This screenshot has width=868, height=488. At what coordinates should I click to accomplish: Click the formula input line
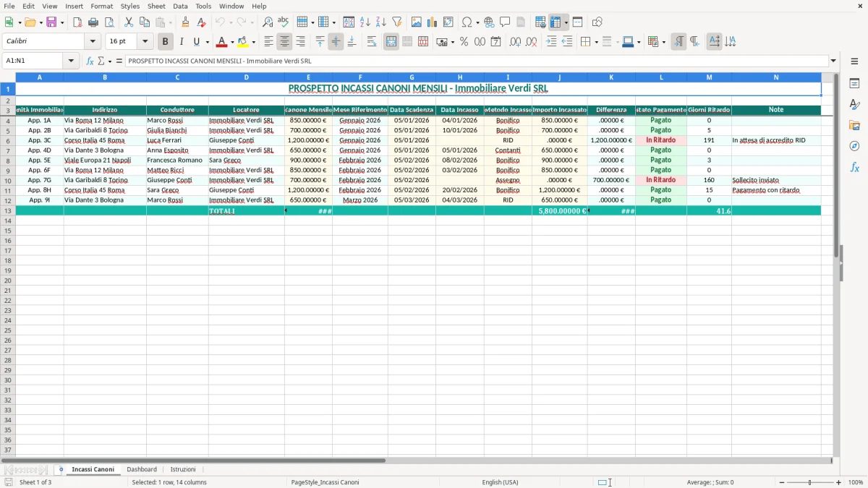[x=477, y=61]
